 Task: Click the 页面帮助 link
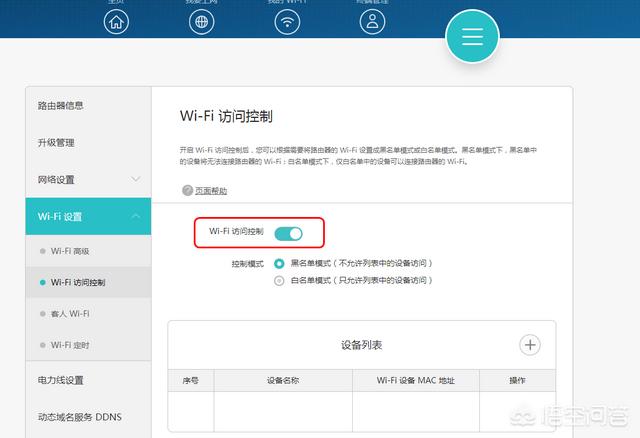pos(211,190)
